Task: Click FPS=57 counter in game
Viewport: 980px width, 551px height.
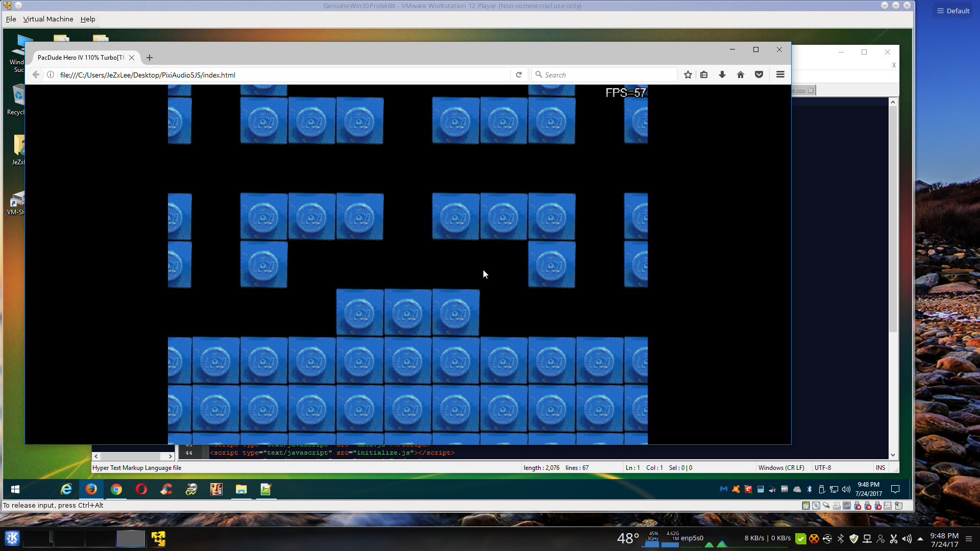Action: [626, 93]
